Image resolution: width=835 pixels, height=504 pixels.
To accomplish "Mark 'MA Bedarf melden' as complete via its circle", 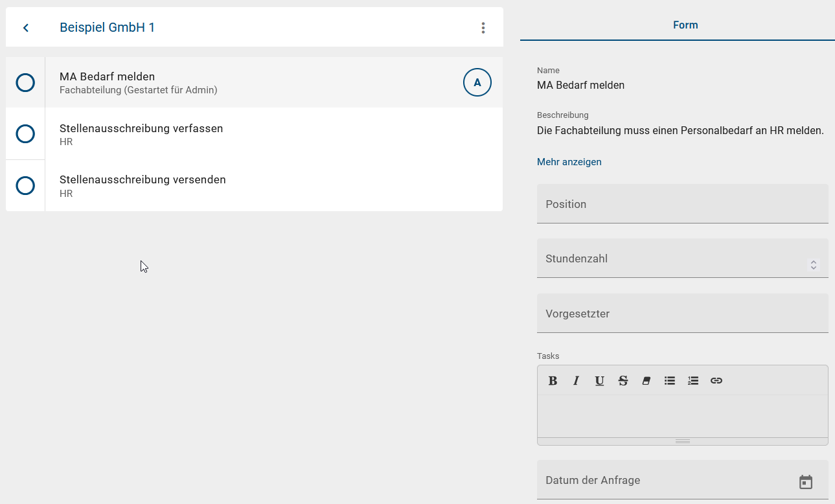I will [x=25, y=82].
